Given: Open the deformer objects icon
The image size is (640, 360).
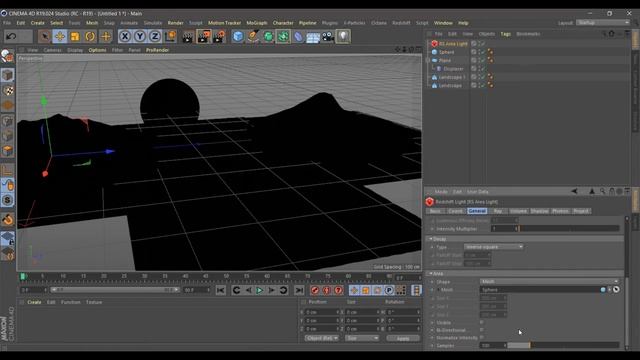Looking at the screenshot, I should coord(298,37).
